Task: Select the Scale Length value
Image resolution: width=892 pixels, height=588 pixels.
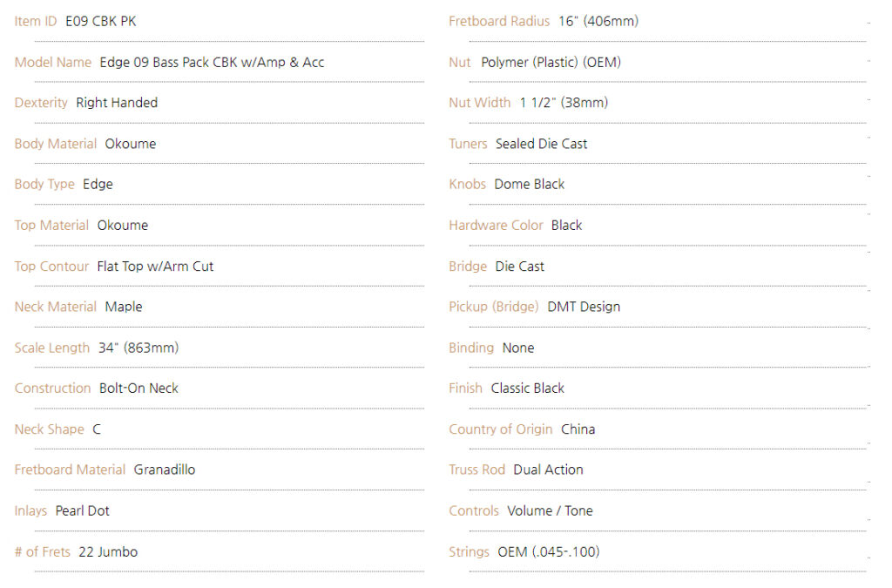Action: (x=139, y=348)
